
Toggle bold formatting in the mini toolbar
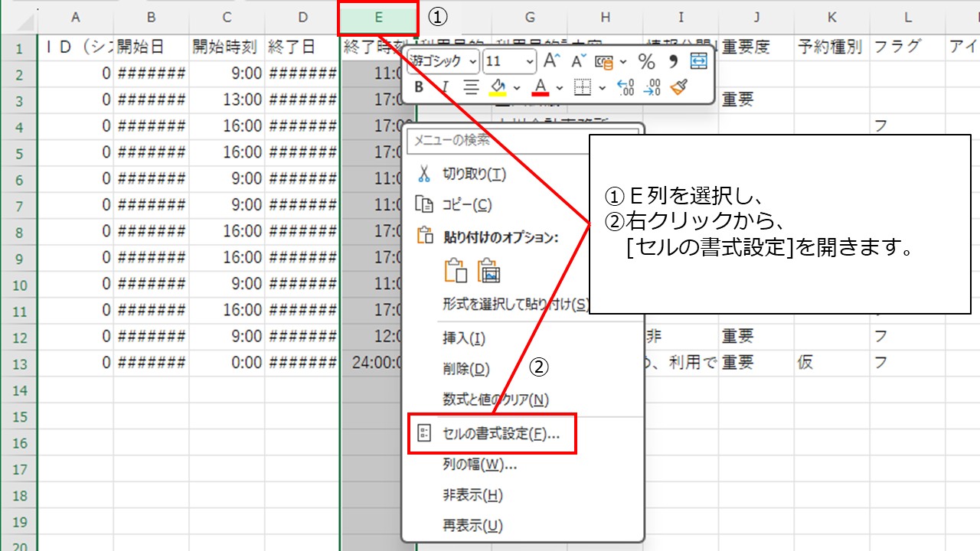420,86
